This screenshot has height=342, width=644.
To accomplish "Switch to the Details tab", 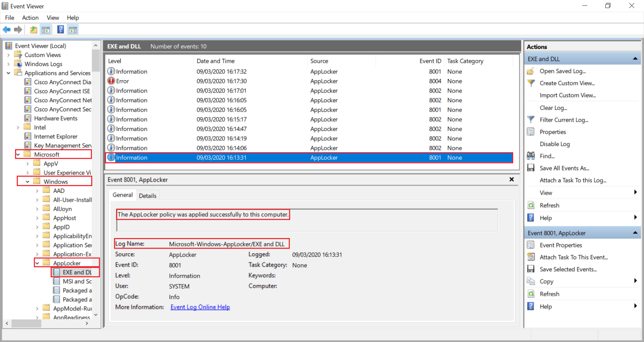I will point(148,195).
